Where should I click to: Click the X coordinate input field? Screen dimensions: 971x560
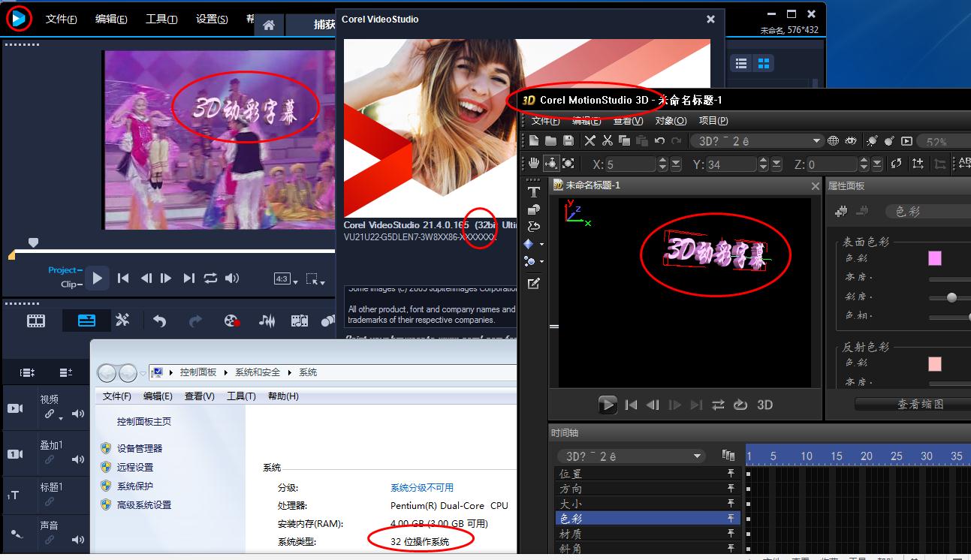(x=631, y=164)
